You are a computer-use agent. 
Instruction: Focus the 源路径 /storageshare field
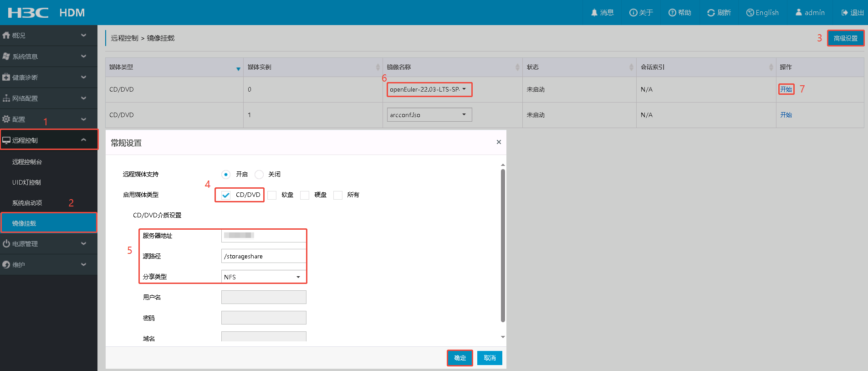tap(264, 256)
